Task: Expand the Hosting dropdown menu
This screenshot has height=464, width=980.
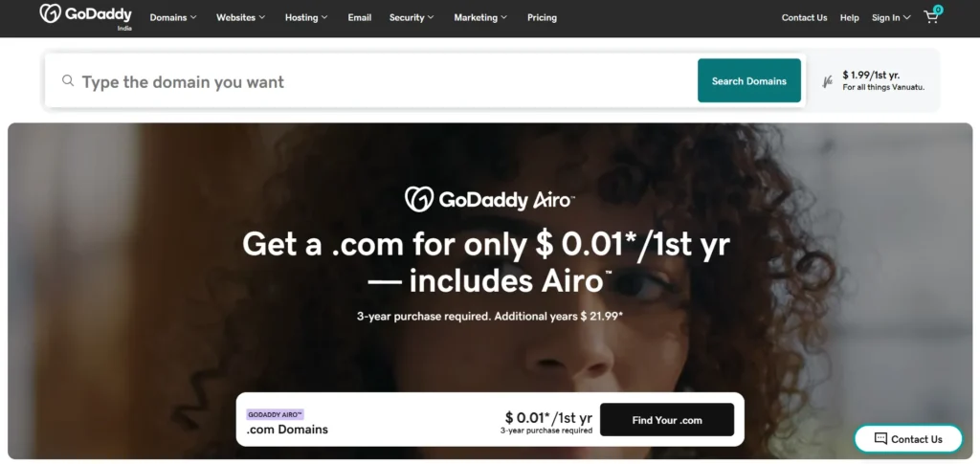Action: pyautogui.click(x=306, y=17)
